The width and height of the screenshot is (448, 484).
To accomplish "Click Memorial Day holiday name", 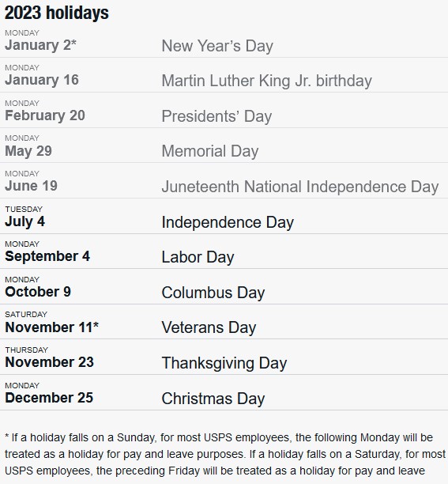I will tap(210, 151).
